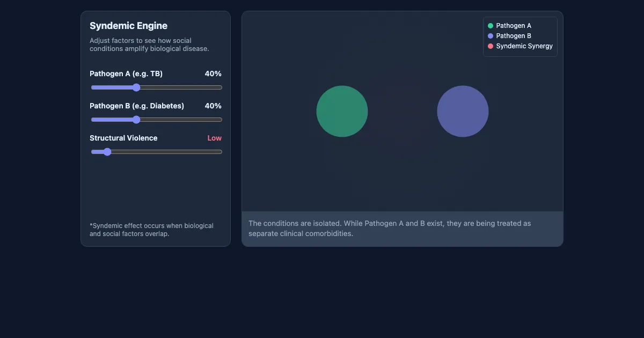Click the red Syndemic Synergy legend dot
This screenshot has height=338, width=644.
coord(491,46)
